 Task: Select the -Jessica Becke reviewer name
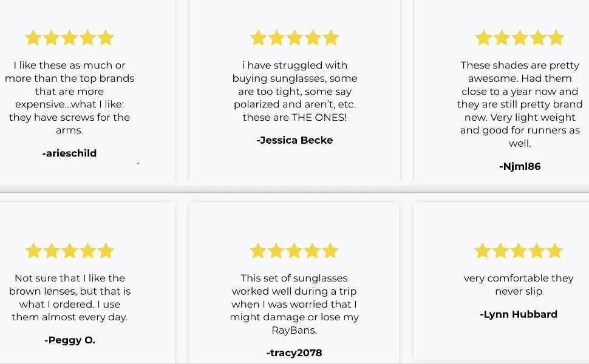coord(294,140)
